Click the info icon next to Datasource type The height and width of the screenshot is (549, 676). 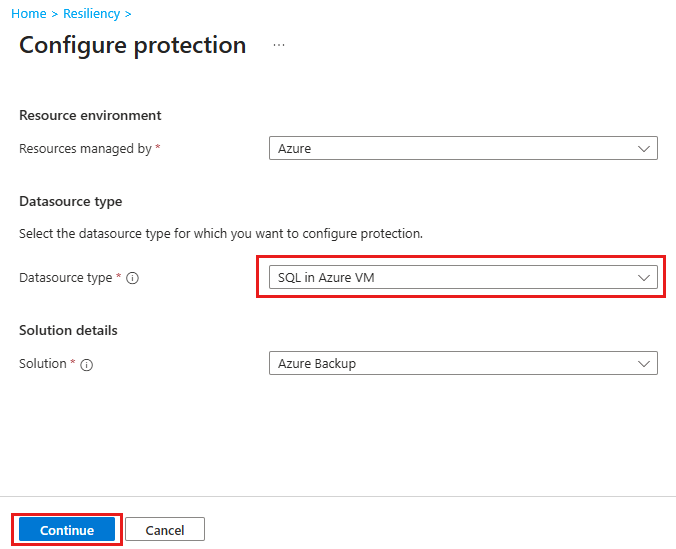pos(132,278)
